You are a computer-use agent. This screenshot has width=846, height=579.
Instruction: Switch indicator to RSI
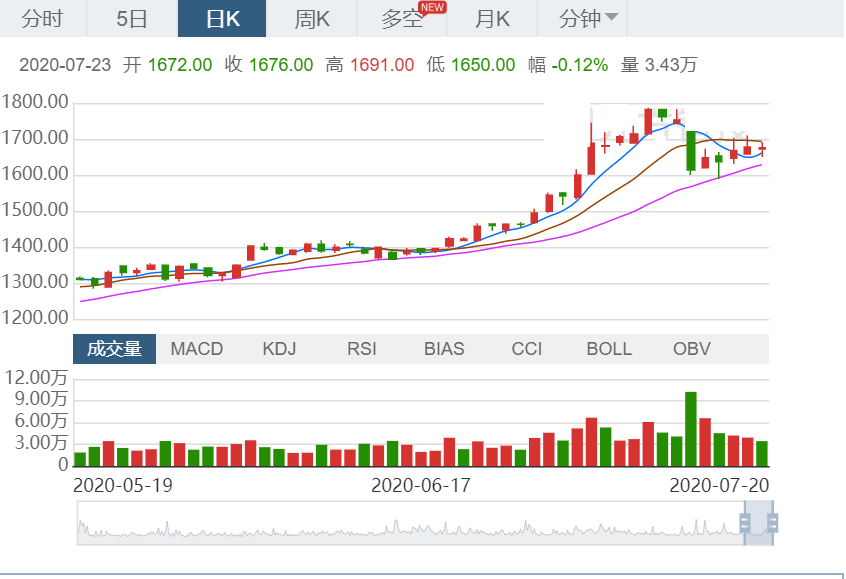click(362, 349)
